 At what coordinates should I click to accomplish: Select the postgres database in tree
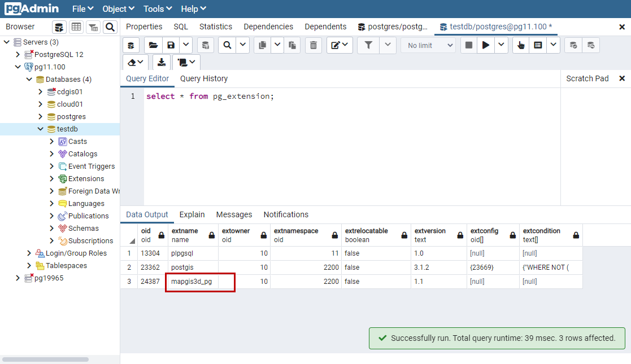71,117
